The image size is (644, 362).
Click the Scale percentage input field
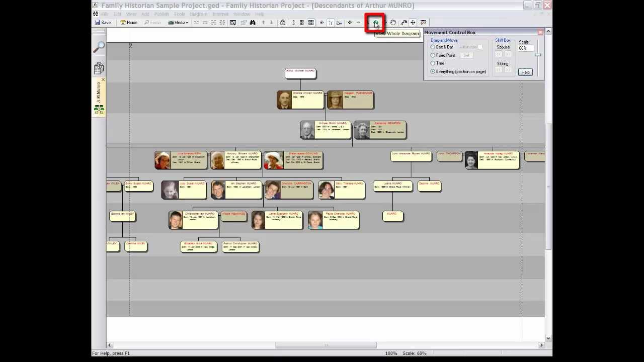point(525,48)
